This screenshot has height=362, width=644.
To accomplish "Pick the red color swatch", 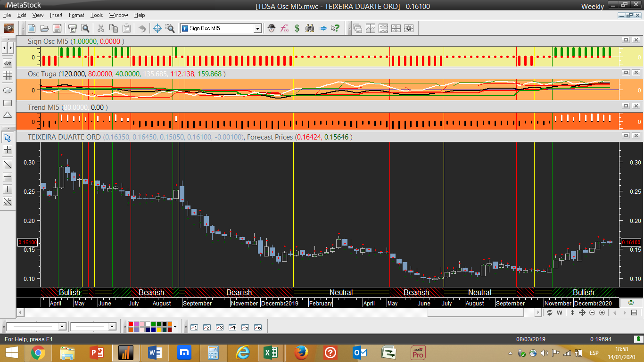I will click(x=131, y=324).
